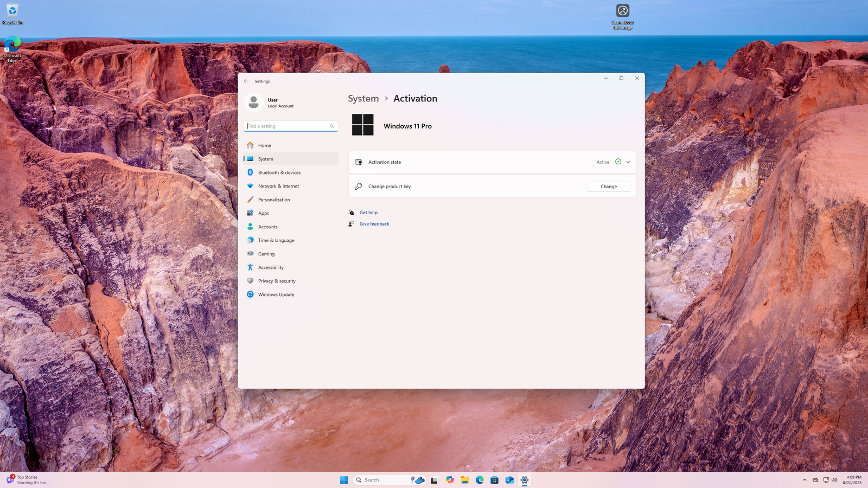The image size is (868, 488).
Task: Click the Accounts sidebar icon
Action: 250,227
